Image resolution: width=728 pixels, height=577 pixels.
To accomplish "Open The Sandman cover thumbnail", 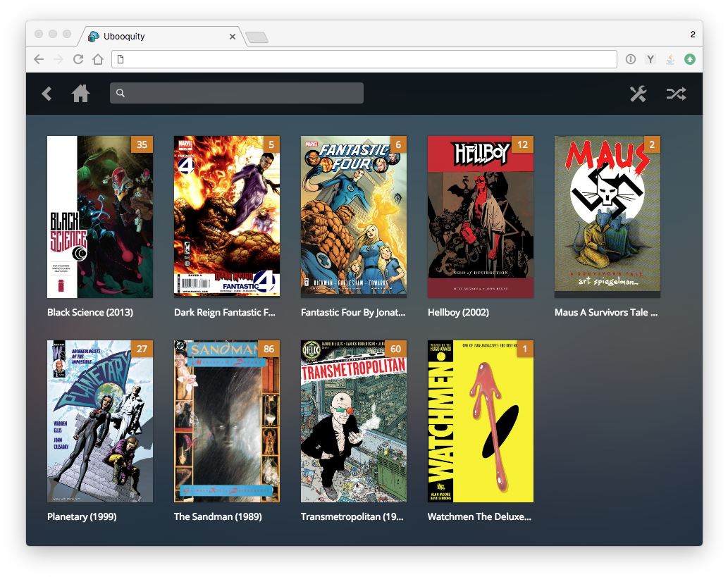I will tap(226, 421).
